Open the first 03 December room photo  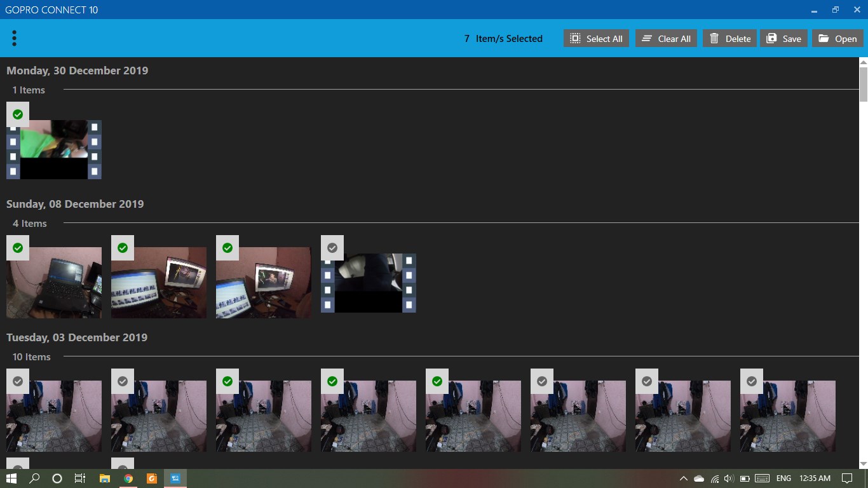click(x=54, y=416)
